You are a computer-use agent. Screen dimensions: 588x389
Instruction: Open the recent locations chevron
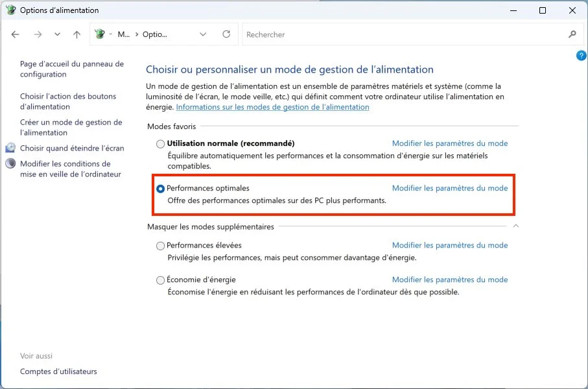57,34
